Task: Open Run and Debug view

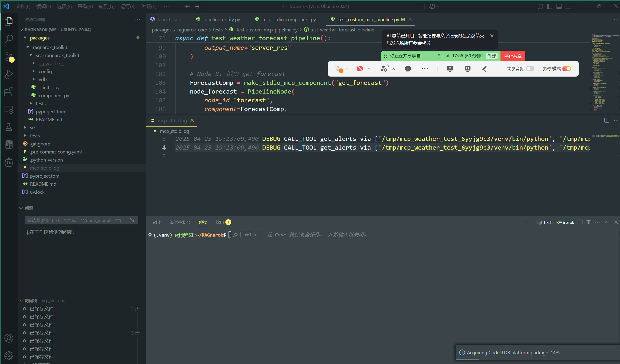Action: coord(9,74)
